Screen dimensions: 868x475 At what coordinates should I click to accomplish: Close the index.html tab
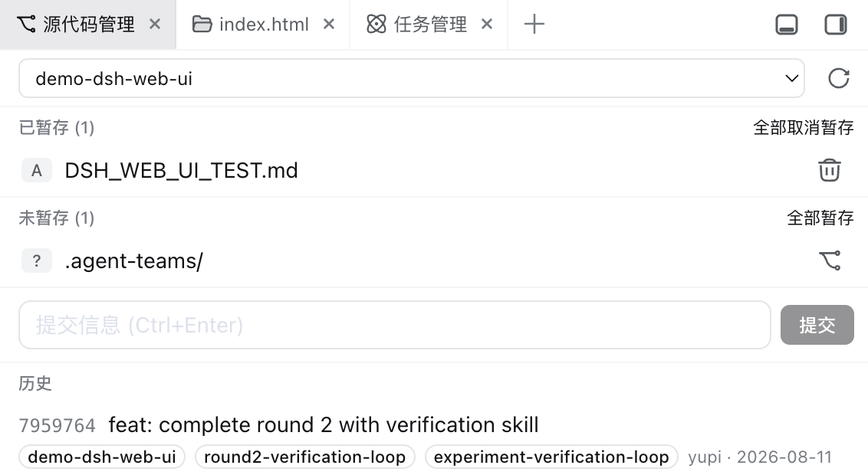pos(329,25)
